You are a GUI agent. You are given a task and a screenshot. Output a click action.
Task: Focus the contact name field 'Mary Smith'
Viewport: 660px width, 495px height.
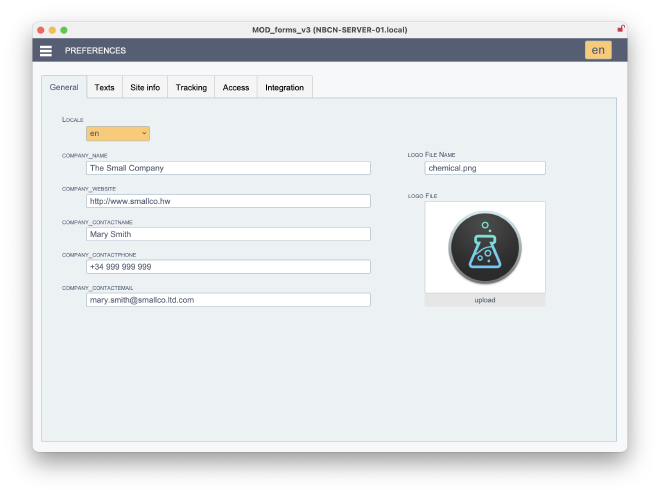(228, 234)
